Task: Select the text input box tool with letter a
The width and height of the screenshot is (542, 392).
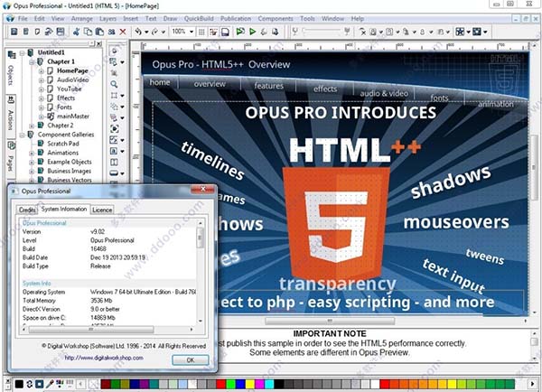Action: coord(114,151)
